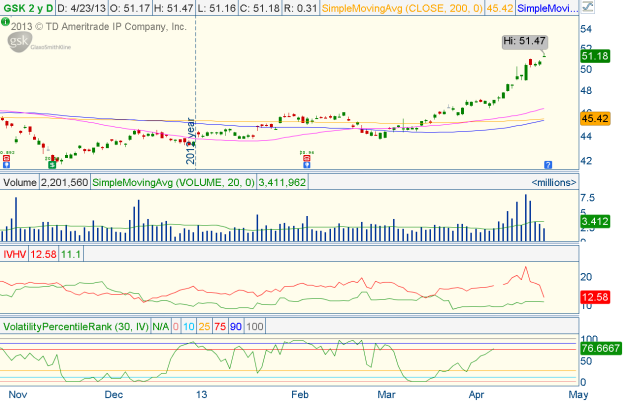
Task: Click the Hi: 51.47 price bubble
Action: (525, 41)
